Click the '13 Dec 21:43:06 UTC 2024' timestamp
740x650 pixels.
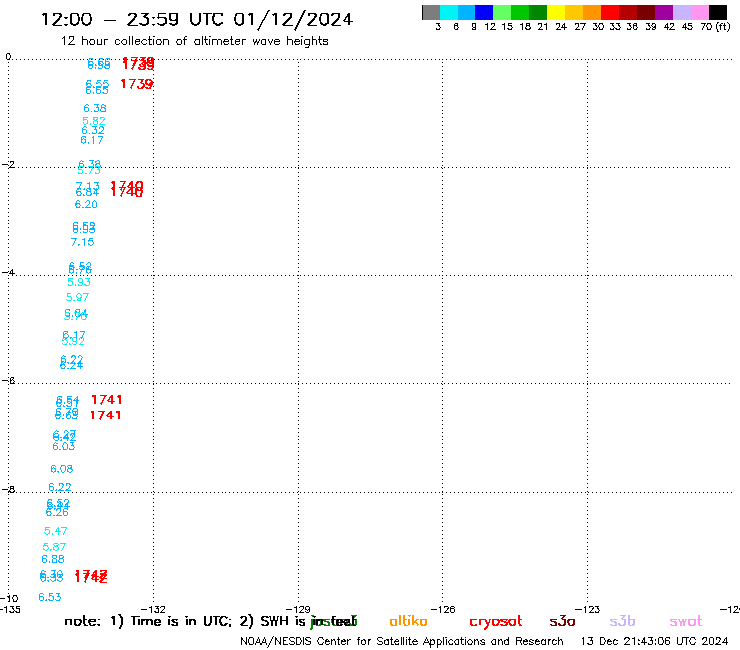[655, 642]
